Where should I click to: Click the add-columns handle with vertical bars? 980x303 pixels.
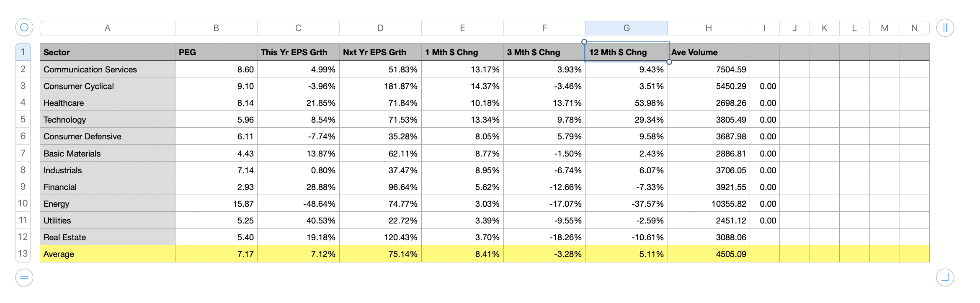pos(945,28)
